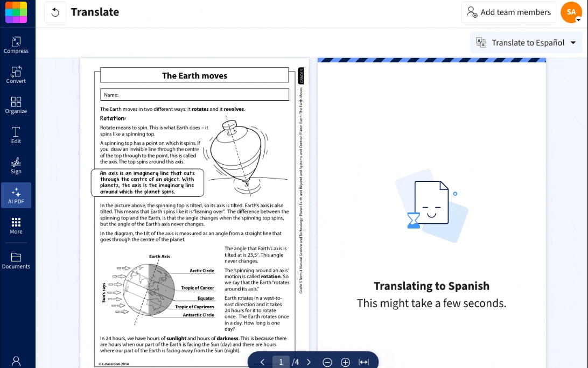Image resolution: width=588 pixels, height=368 pixels.
Task: Show More tools in the sidebar
Action: 16,225
